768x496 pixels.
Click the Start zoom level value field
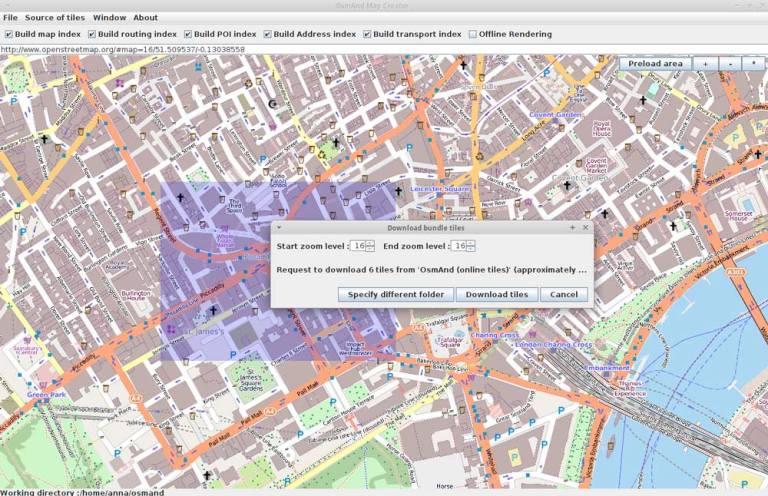(x=357, y=246)
